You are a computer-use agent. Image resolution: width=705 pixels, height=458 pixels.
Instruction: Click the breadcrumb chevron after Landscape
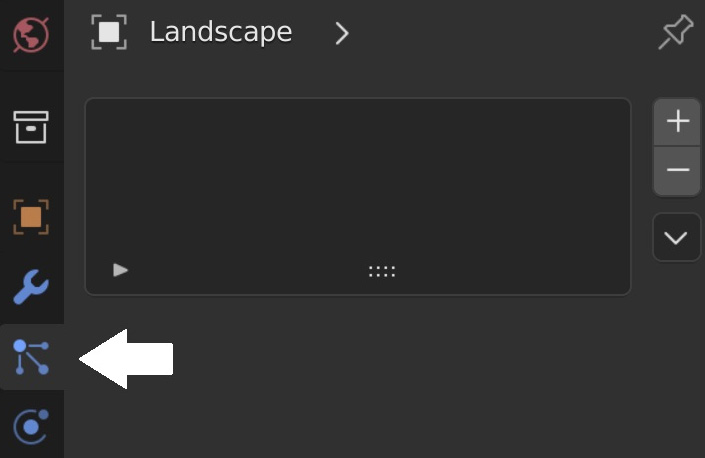(x=342, y=33)
